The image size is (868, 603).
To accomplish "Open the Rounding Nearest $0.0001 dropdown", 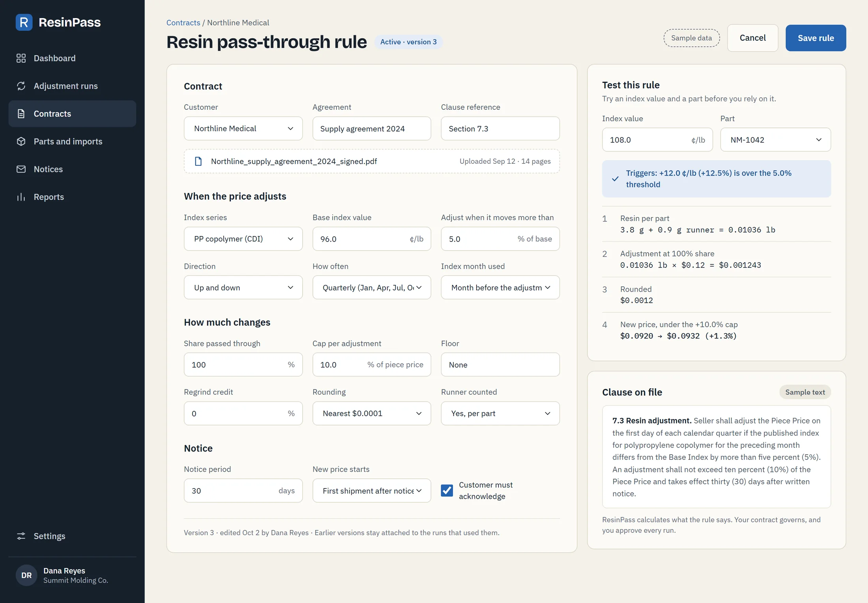I will 372,414.
